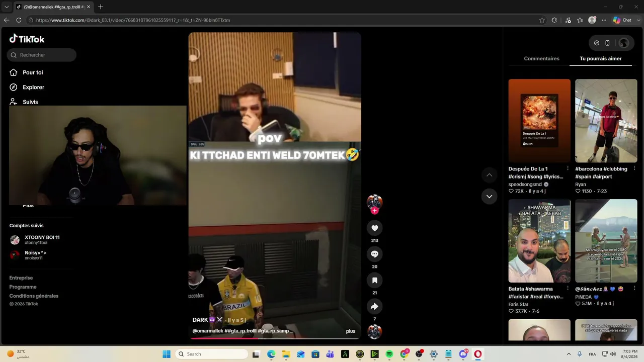Screen dimensions: 644x362
Task: Follow the creator with the red plus badge
Action: [x=374, y=211]
